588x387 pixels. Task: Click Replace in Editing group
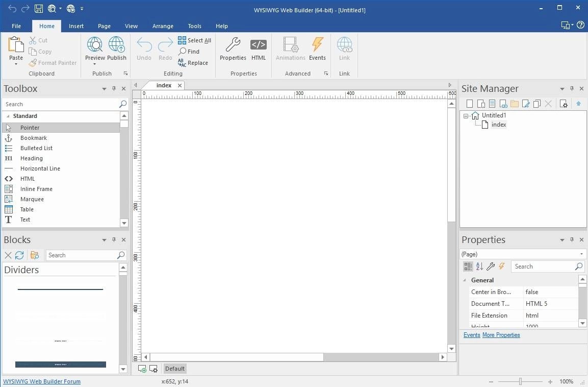point(193,63)
